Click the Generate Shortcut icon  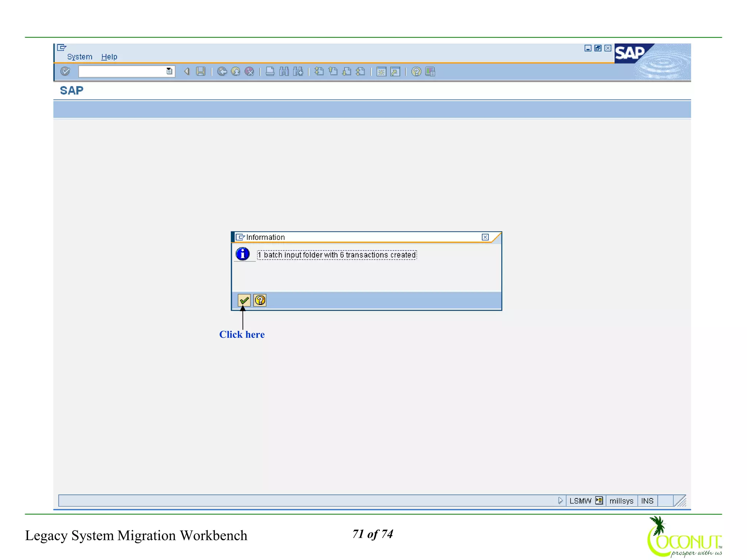tap(395, 72)
